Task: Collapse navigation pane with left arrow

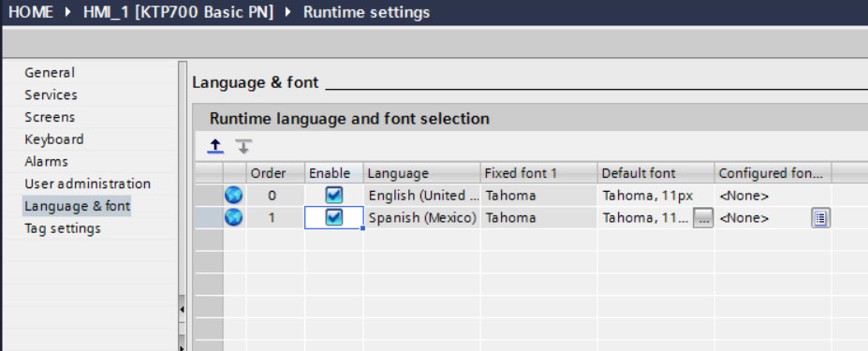Action: [183, 310]
